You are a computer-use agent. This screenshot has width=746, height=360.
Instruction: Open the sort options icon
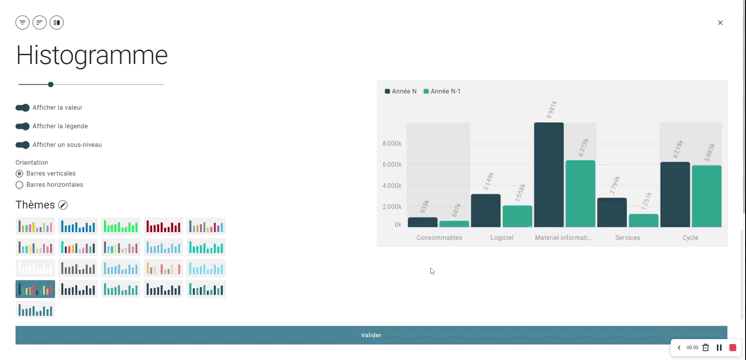39,22
